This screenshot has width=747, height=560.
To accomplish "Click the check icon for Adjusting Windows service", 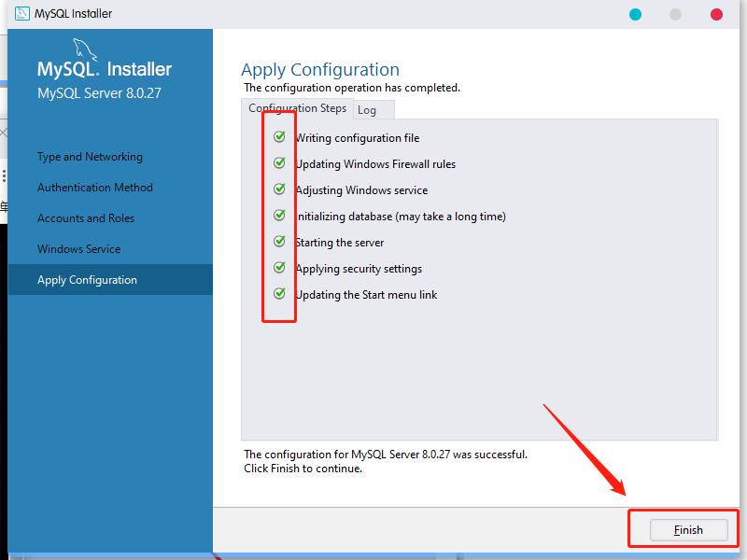I will tap(279, 189).
